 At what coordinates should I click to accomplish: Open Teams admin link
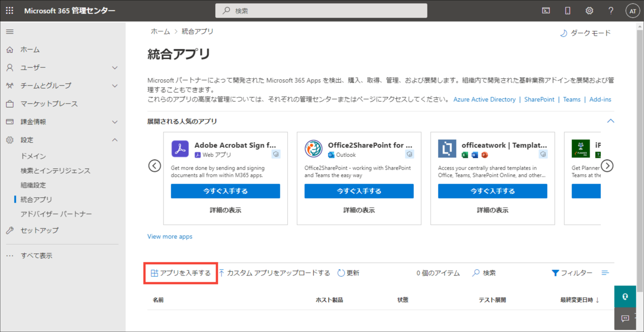572,100
